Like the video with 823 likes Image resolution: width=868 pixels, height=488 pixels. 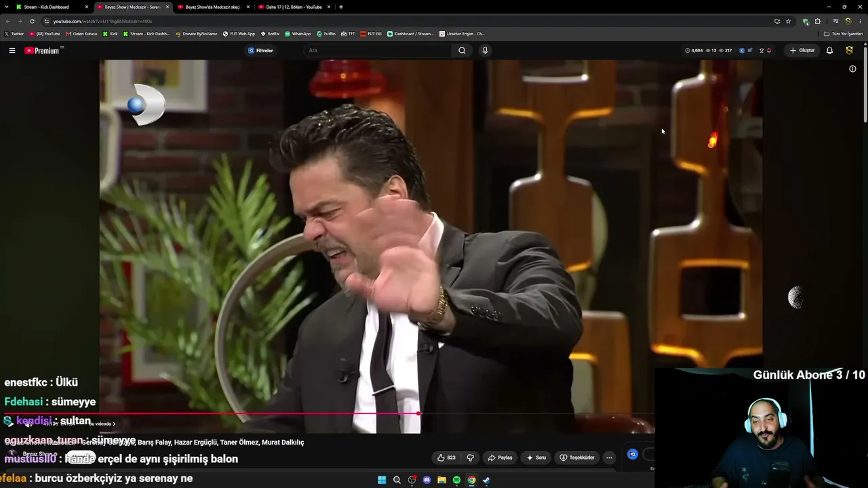point(446,457)
